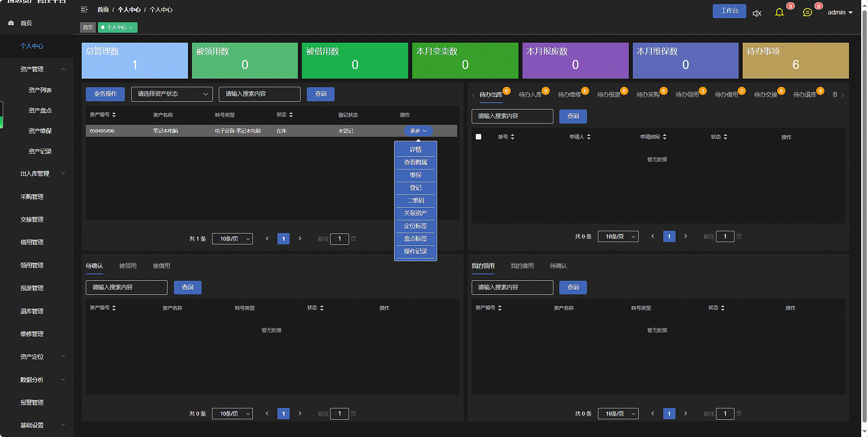Screen dimensions: 868x437
Task: Mute sound using the speaker icon
Action: (757, 13)
